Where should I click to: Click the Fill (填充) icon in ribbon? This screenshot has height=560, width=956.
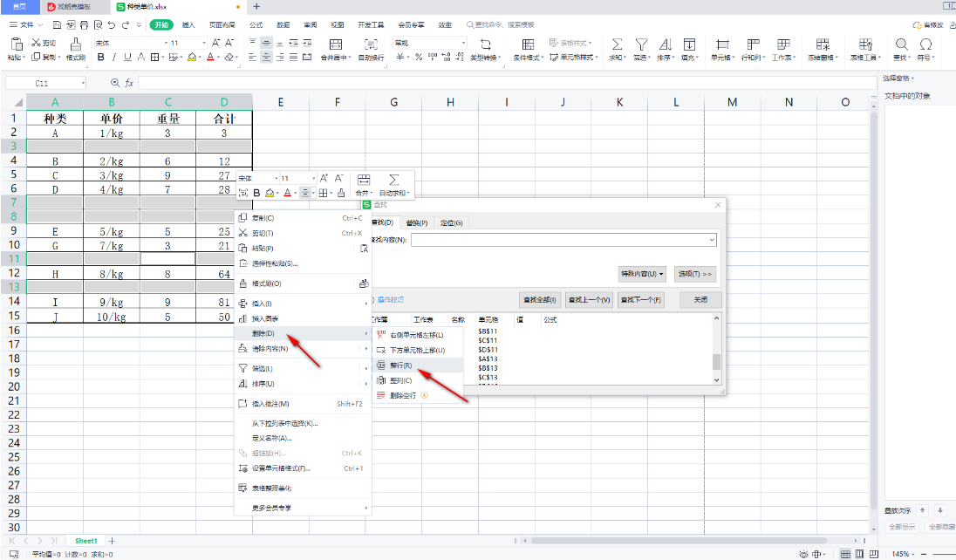click(x=689, y=44)
